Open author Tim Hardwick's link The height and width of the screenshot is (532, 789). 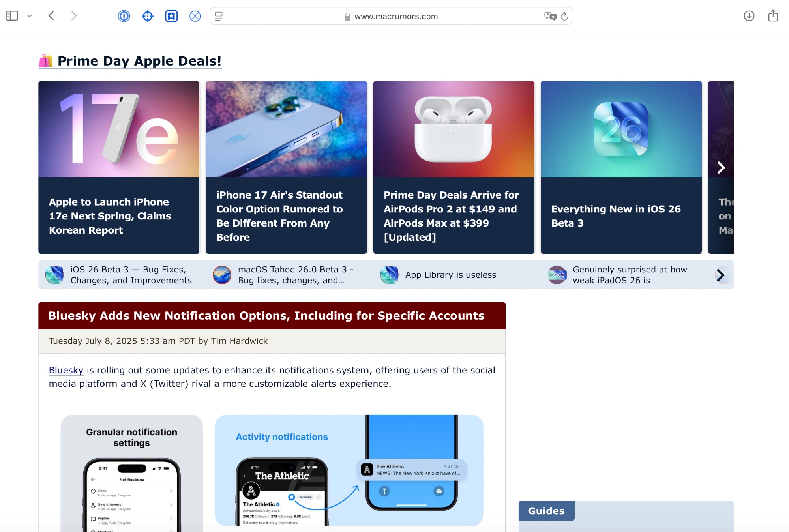[x=239, y=341]
